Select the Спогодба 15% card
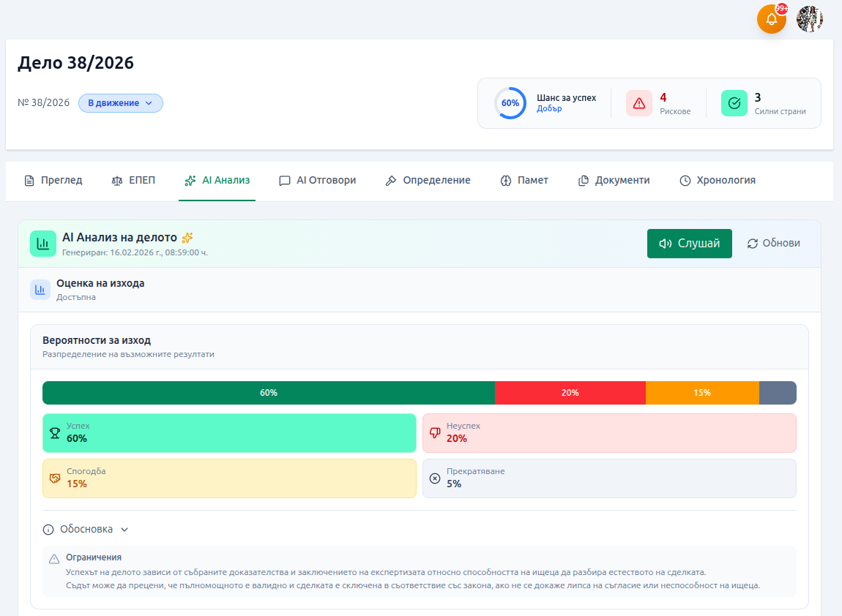 [x=229, y=478]
